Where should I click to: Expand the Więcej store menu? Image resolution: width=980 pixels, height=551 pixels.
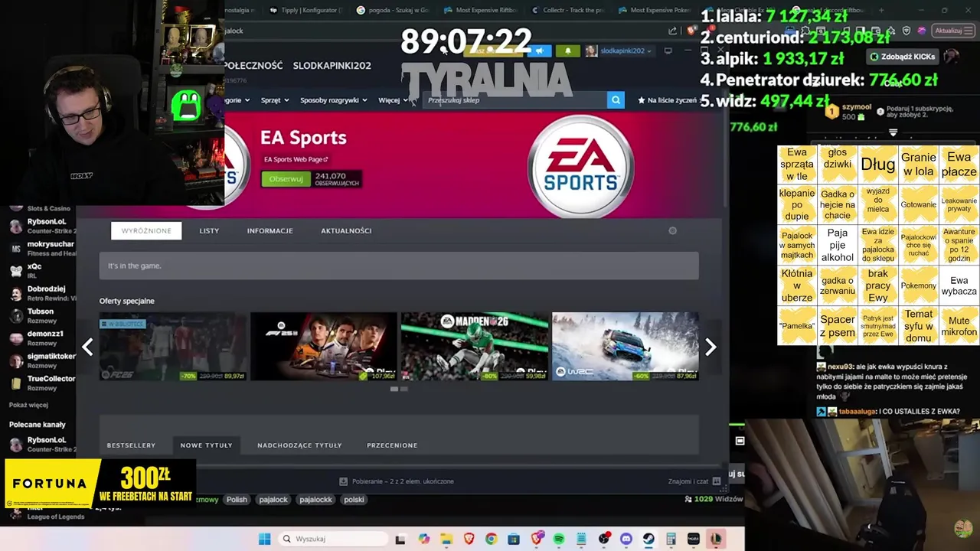pyautogui.click(x=394, y=100)
